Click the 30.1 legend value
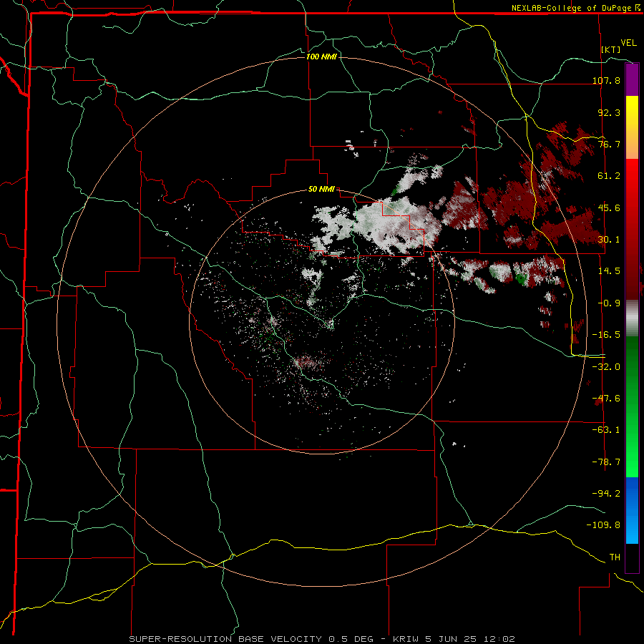This screenshot has width=644, height=644. [x=609, y=240]
